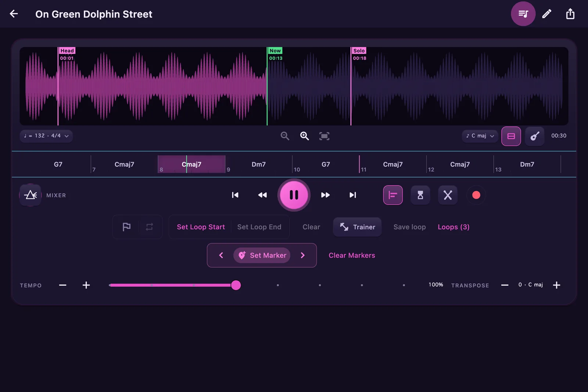Click Set Loop Start
The width and height of the screenshot is (588, 392).
[201, 227]
